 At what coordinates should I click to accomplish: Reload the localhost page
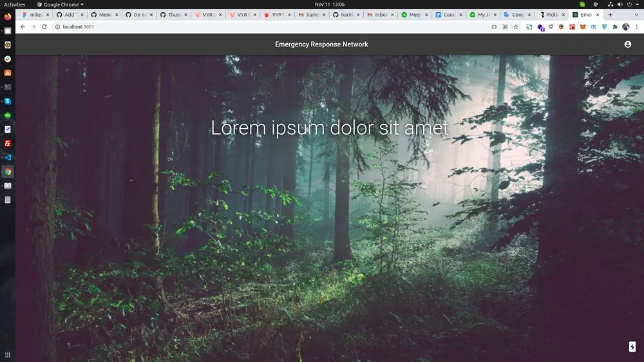click(44, 26)
